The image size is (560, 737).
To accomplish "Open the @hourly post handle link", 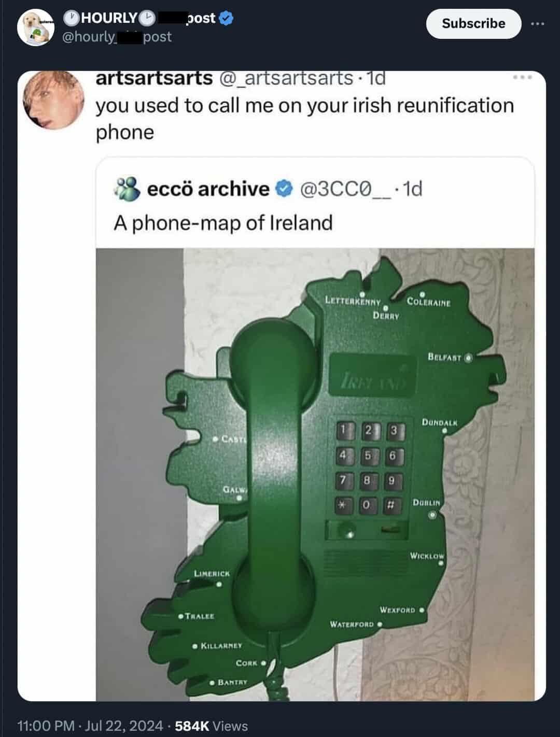I will pyautogui.click(x=117, y=37).
